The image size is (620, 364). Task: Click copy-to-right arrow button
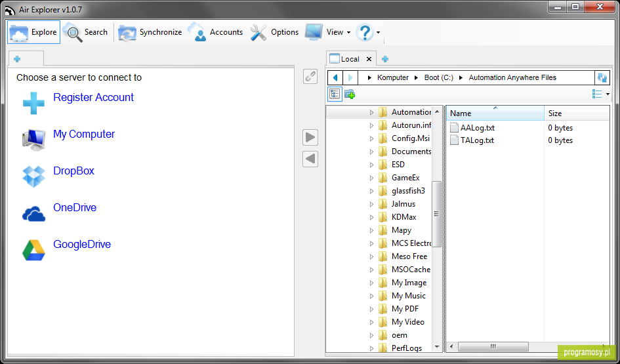(x=310, y=138)
